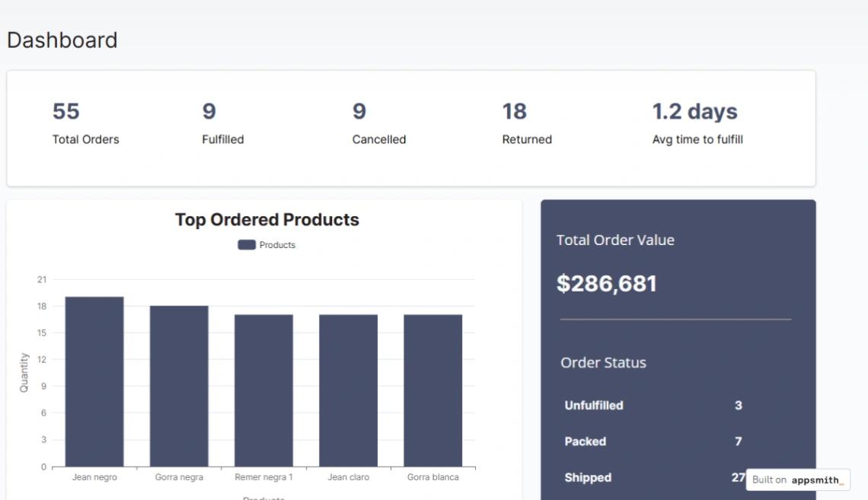Image resolution: width=868 pixels, height=500 pixels.
Task: Click the Packed status label
Action: 585,441
